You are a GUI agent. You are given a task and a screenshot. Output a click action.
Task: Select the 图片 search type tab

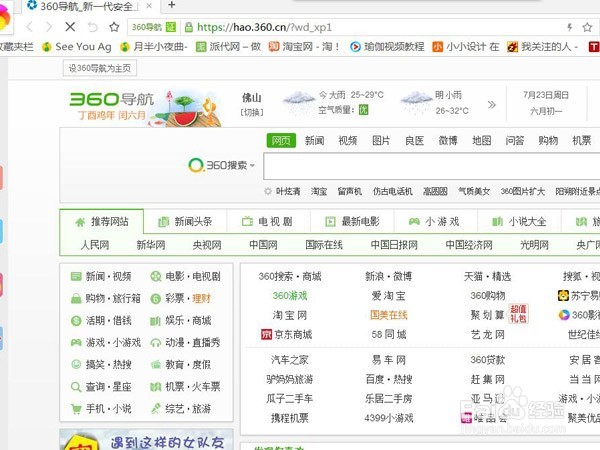point(381,140)
